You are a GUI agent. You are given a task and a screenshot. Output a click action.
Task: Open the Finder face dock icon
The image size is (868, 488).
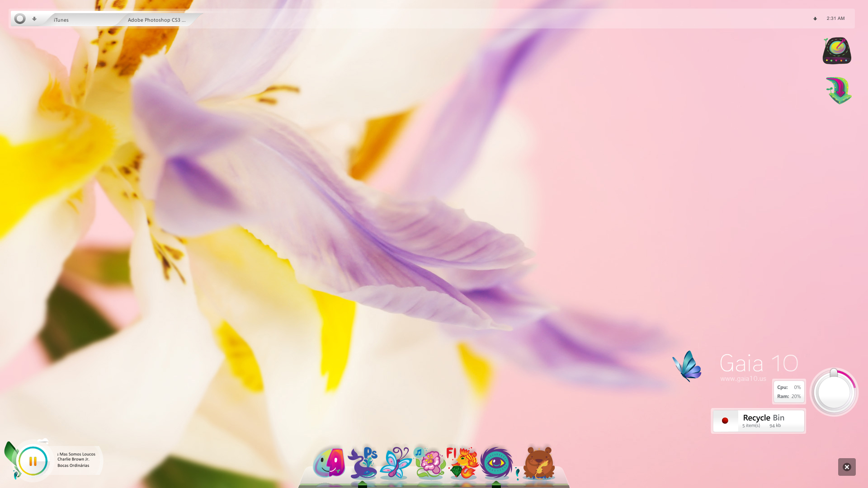point(329,463)
